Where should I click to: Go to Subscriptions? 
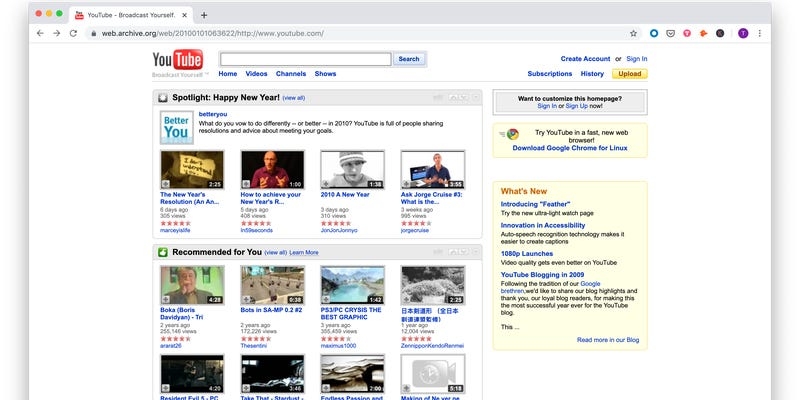[x=549, y=73]
